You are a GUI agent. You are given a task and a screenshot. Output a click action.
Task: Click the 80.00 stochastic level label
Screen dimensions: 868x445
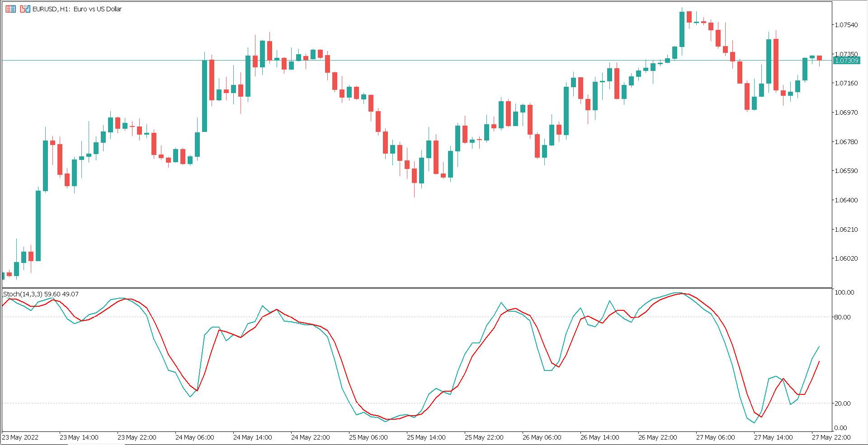click(843, 317)
